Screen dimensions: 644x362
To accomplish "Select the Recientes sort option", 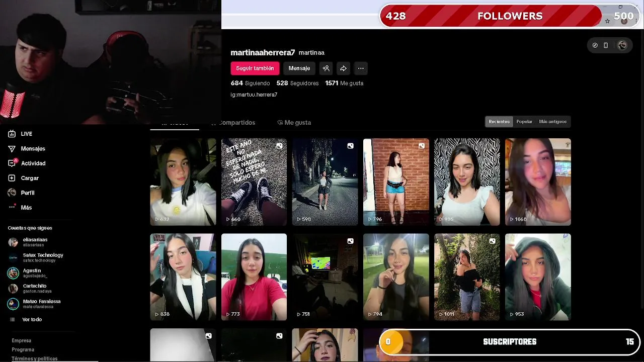I will tap(499, 122).
